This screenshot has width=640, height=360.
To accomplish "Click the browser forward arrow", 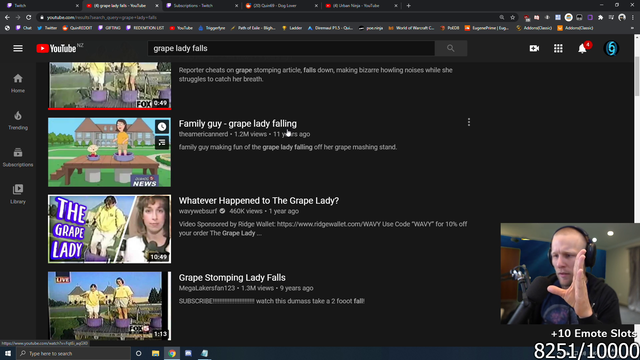I will [18, 17].
